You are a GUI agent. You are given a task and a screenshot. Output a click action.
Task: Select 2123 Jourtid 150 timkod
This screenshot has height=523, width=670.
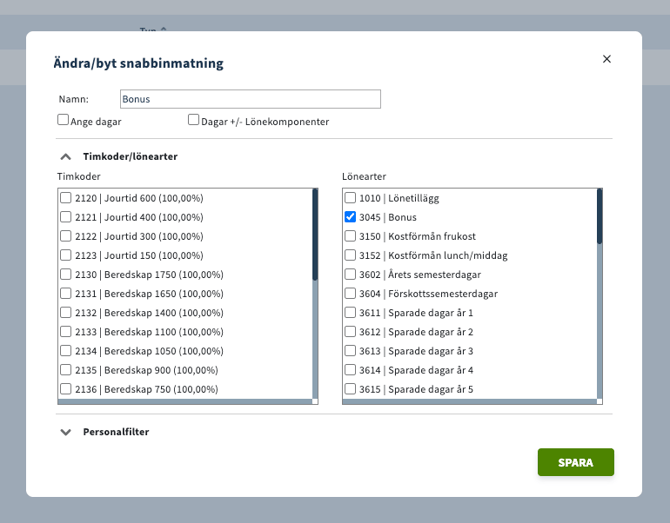(66, 255)
